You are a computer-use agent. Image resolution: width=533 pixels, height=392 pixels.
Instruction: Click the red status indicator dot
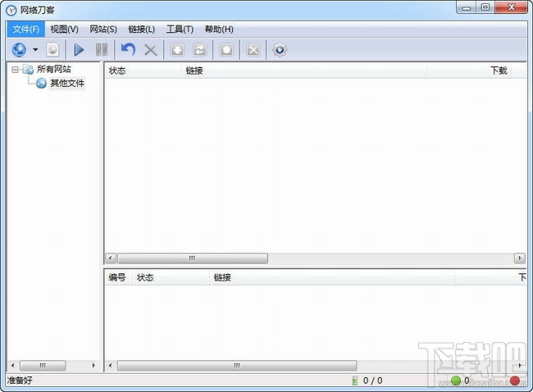(x=515, y=381)
